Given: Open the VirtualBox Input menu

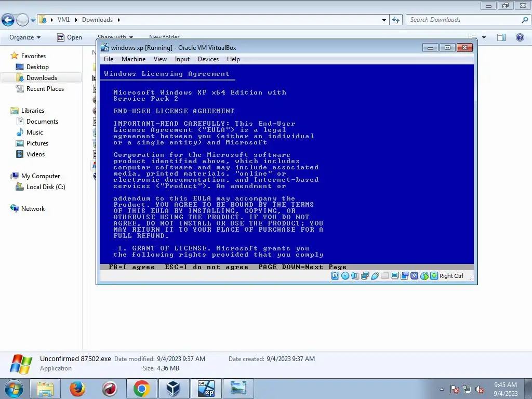Looking at the screenshot, I should point(182,59).
